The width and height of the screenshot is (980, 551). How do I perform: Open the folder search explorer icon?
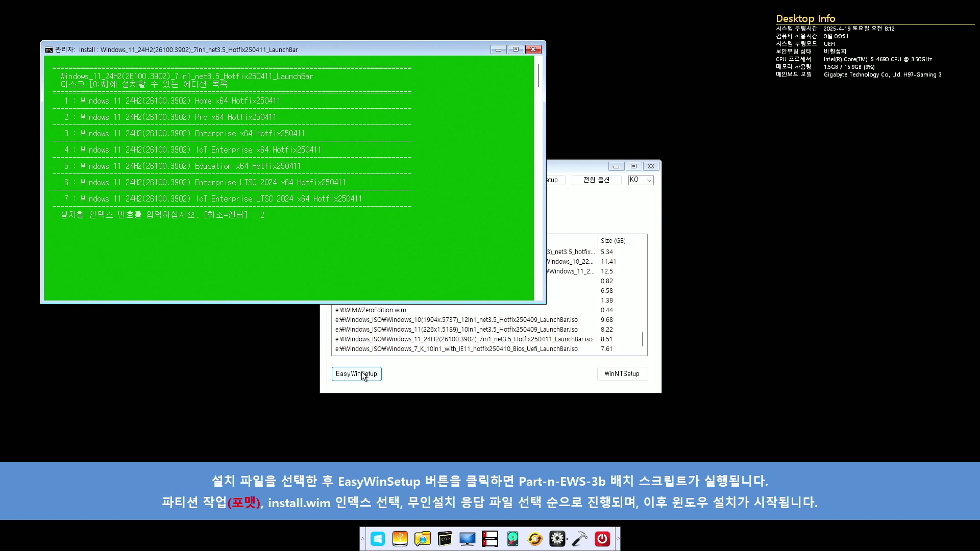click(423, 539)
